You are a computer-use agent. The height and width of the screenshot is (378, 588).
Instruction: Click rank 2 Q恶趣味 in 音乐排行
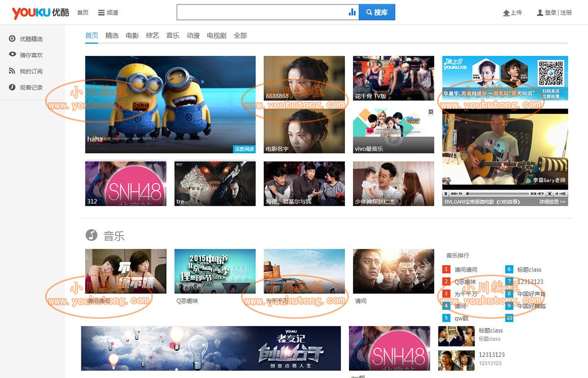coord(465,282)
